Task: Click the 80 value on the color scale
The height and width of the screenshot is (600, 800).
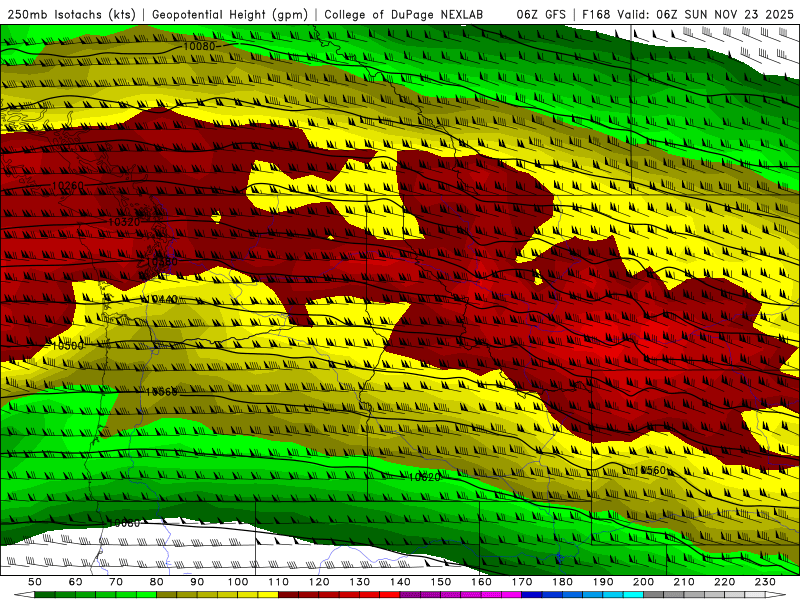Action: 157,582
